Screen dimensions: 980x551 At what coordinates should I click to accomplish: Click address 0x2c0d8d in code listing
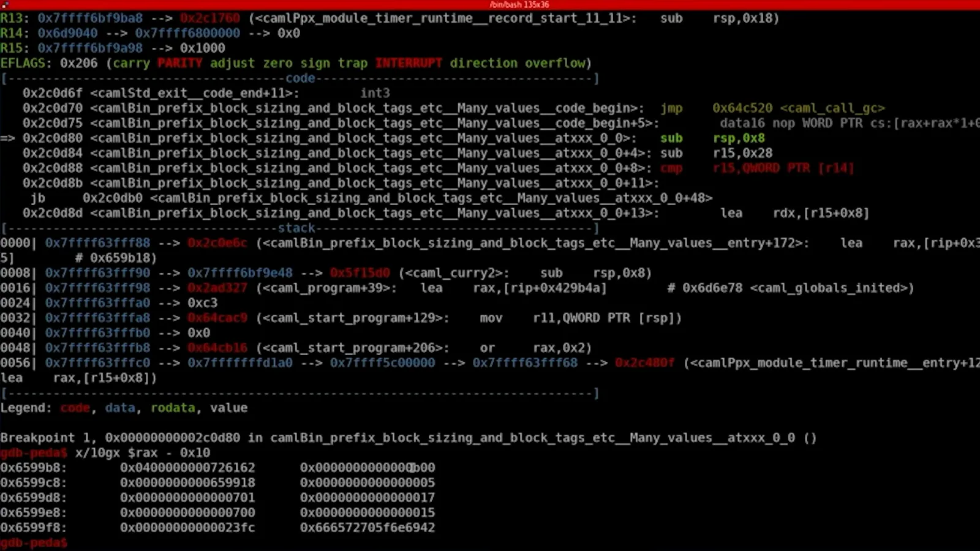(x=53, y=213)
